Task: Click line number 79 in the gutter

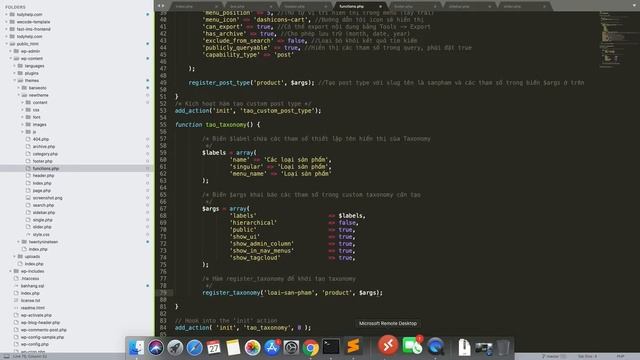Action: (x=163, y=293)
